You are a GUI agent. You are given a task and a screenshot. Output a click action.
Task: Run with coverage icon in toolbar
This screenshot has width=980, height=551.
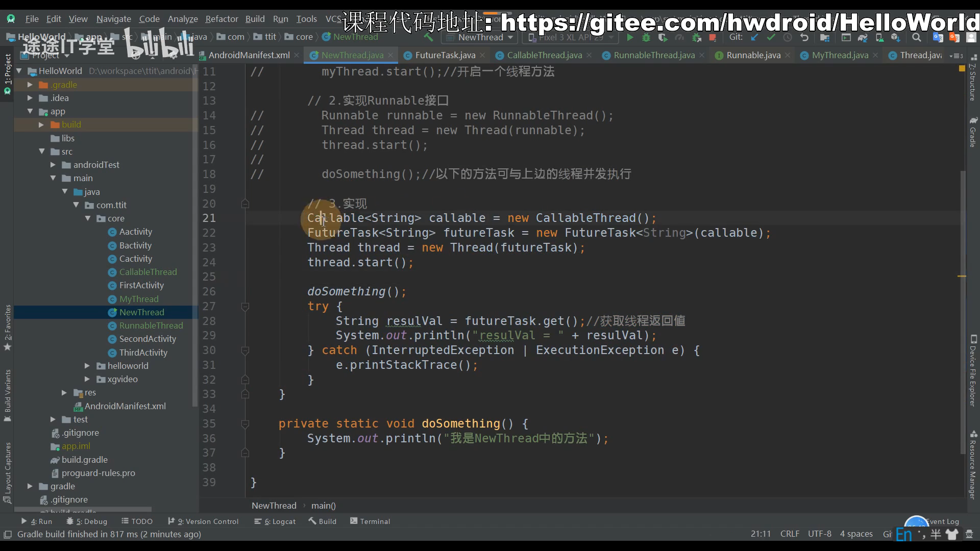663,37
